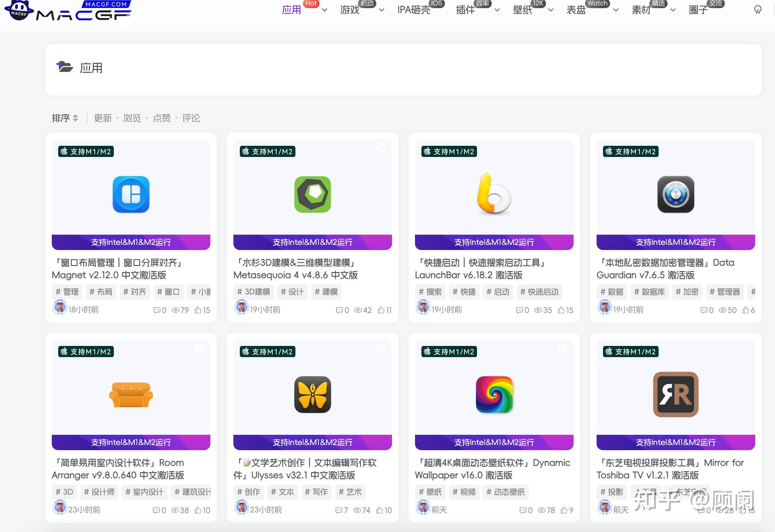The width and height of the screenshot is (775, 532).
Task: Click the like icon on Metasequoia card
Action: (x=381, y=310)
